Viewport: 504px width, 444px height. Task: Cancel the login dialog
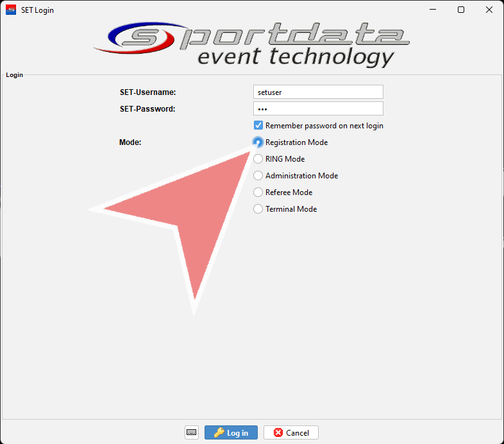pos(291,432)
